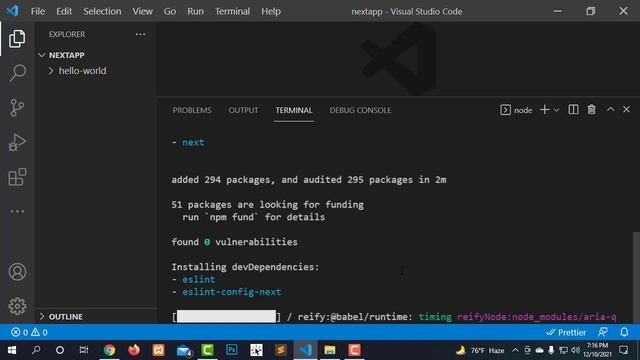Viewport: 640px width, 360px height.
Task: Open the weather widget showing 76°F Haze
Action: (480, 350)
